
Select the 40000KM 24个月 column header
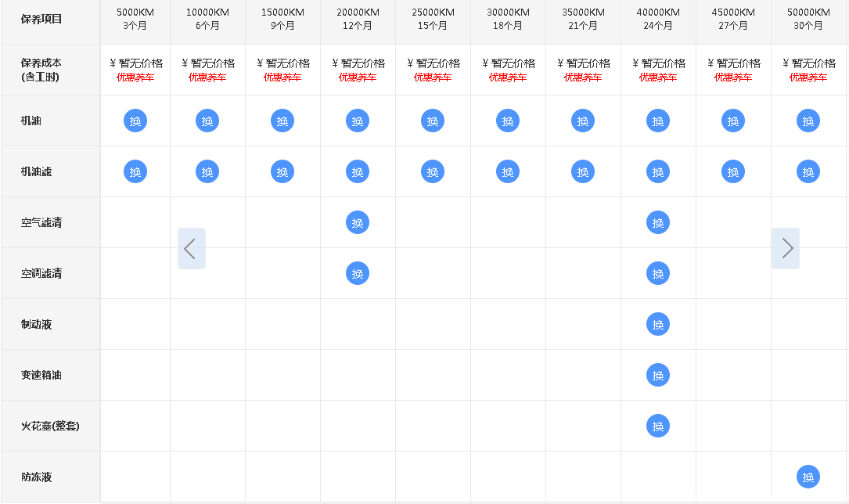tap(658, 20)
